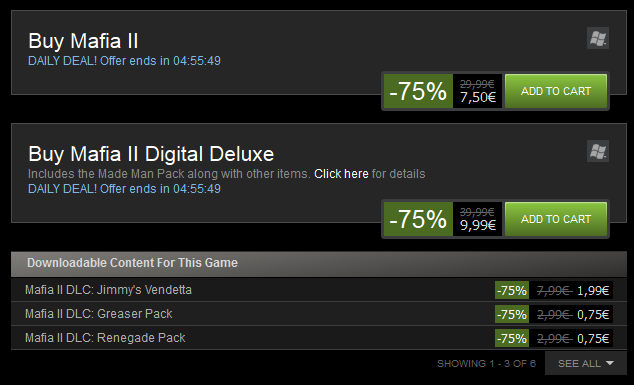Open the Click here details link

341,174
